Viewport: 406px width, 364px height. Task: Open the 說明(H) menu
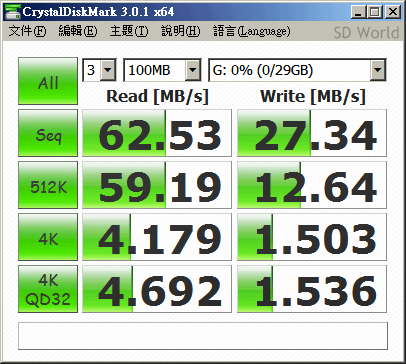coord(181,31)
